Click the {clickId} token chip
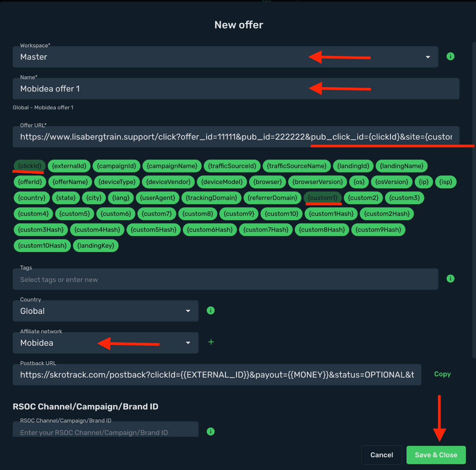 (x=30, y=166)
